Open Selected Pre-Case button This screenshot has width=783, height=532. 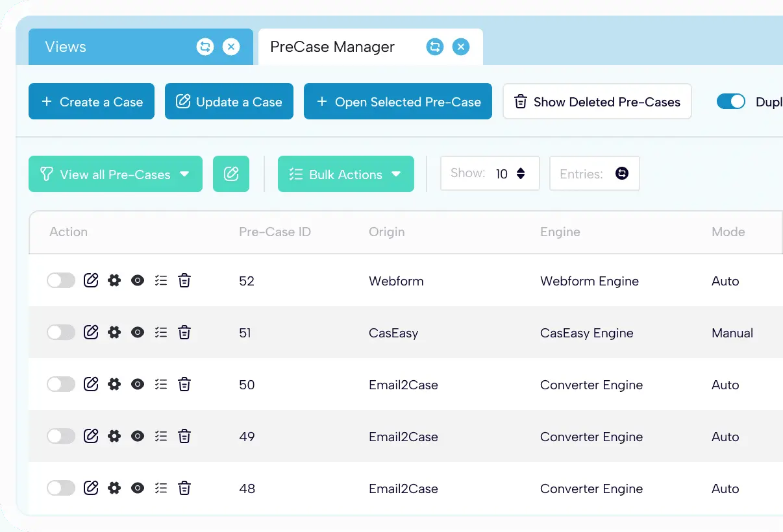pos(398,101)
